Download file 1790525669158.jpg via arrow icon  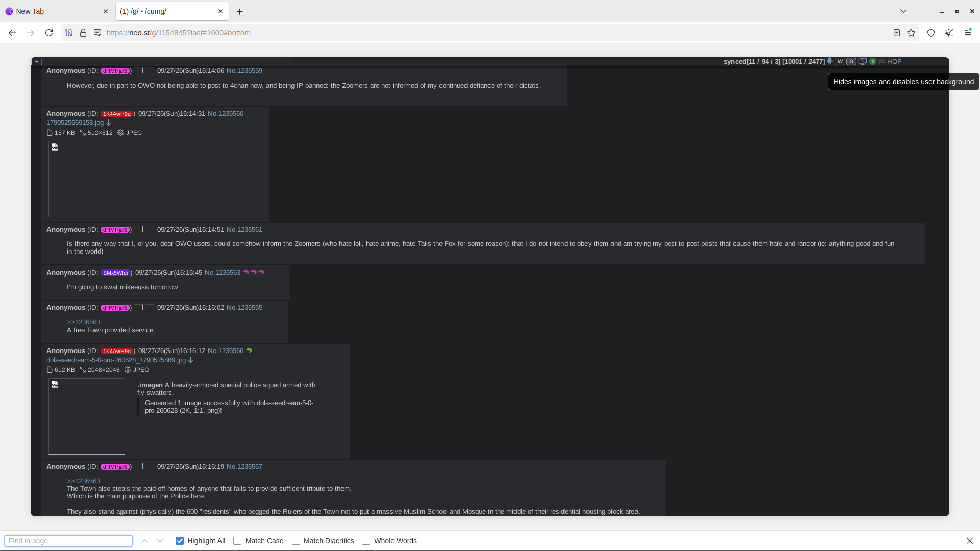click(109, 123)
